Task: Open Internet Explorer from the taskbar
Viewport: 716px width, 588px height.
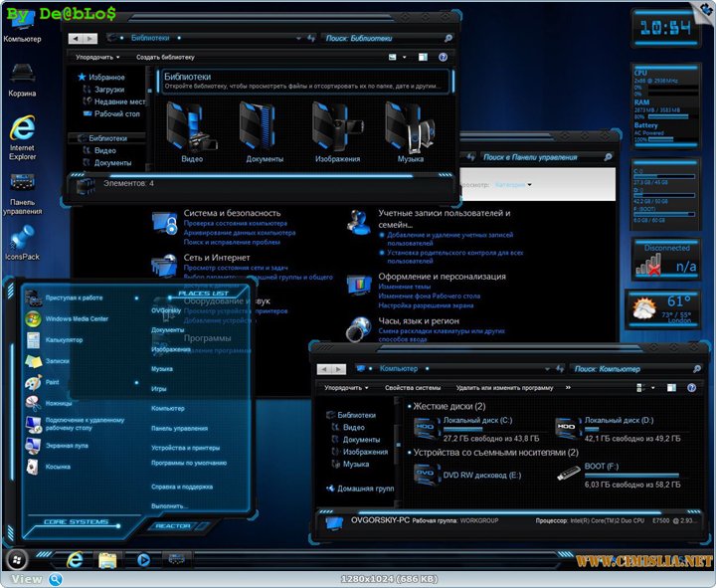Action: point(76,560)
